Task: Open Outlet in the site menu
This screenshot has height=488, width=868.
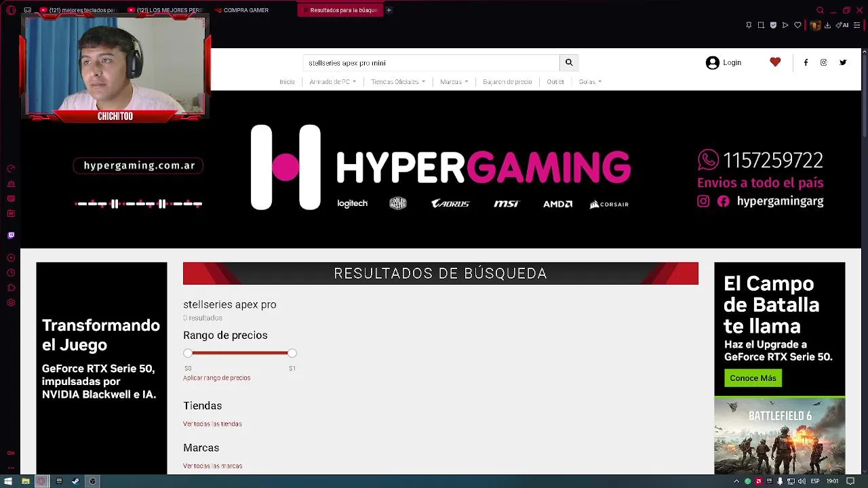Action: pyautogui.click(x=555, y=82)
